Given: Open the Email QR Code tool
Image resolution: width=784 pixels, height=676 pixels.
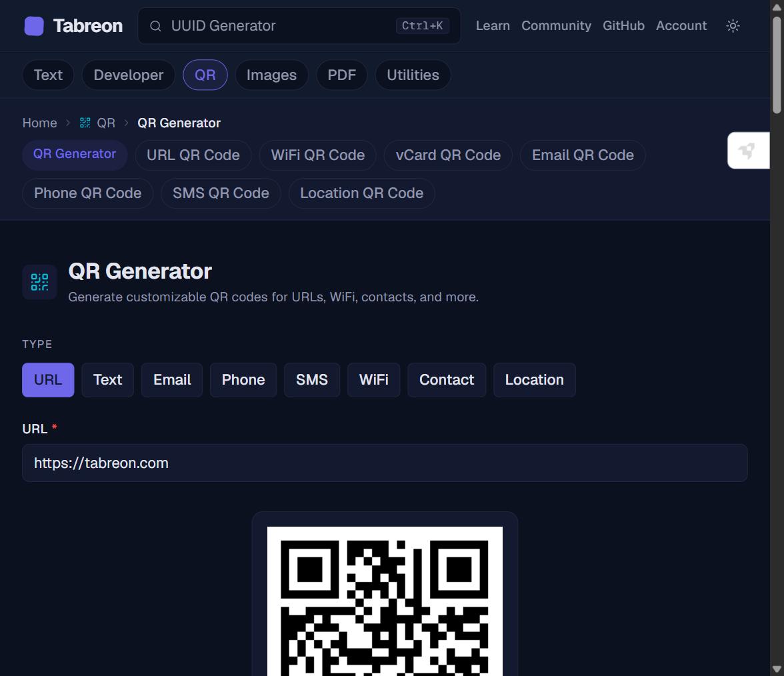Looking at the screenshot, I should [583, 155].
